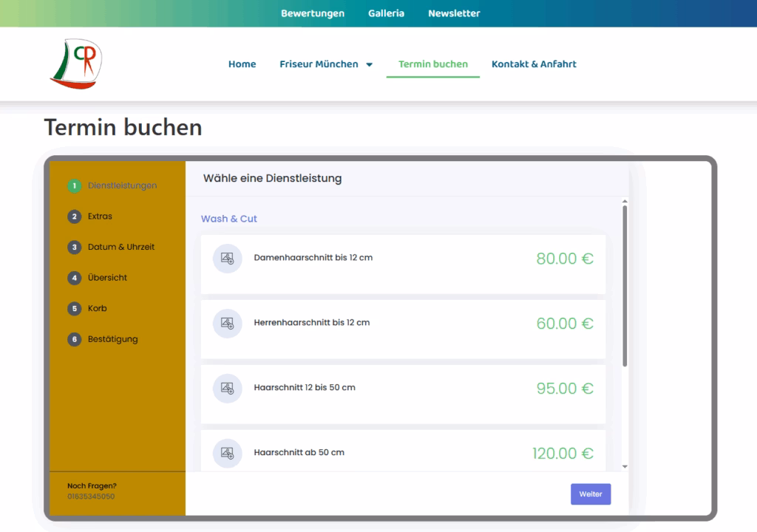Image resolution: width=757 pixels, height=532 pixels.
Task: Open the Friseur München menu item
Action: [x=319, y=64]
